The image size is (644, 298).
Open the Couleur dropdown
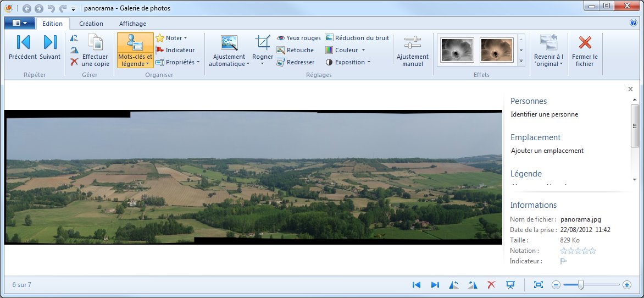coord(345,50)
